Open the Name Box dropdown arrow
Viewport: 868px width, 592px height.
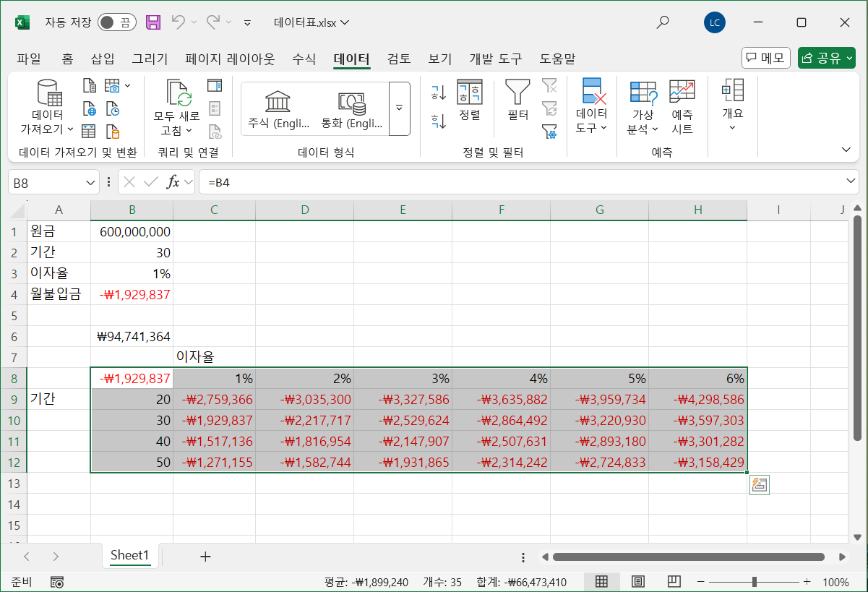tap(91, 183)
